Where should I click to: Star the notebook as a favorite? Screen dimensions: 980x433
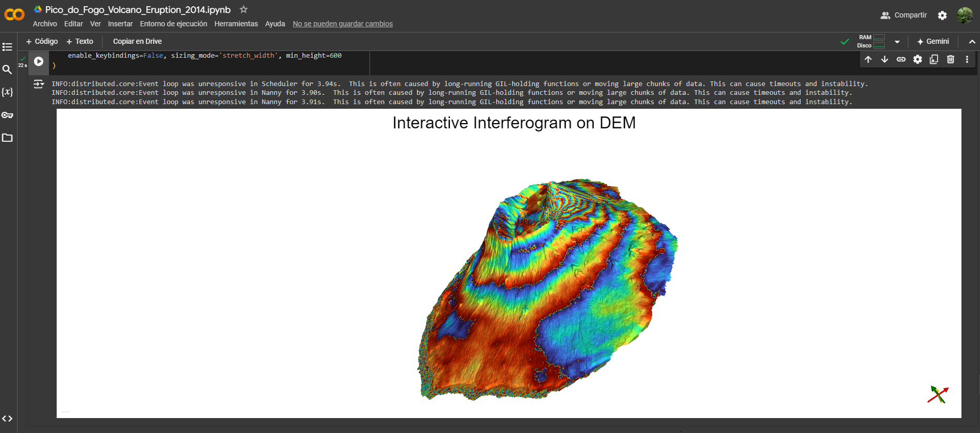[244, 9]
